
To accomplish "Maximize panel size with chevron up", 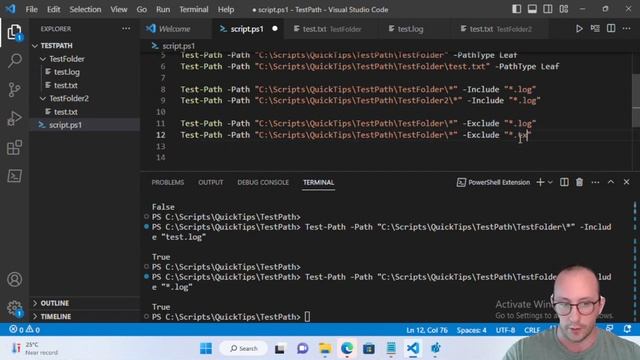I will point(611,182).
